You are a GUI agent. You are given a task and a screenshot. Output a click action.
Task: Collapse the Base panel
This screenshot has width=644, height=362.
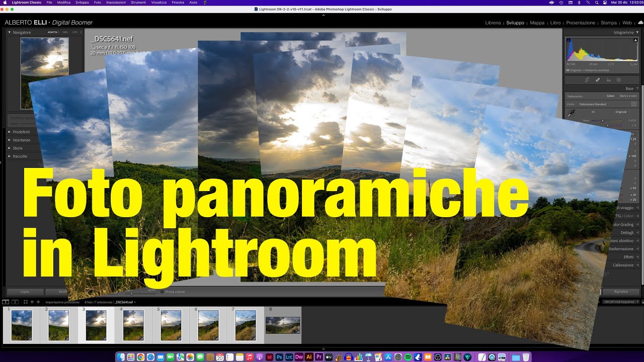pyautogui.click(x=637, y=88)
